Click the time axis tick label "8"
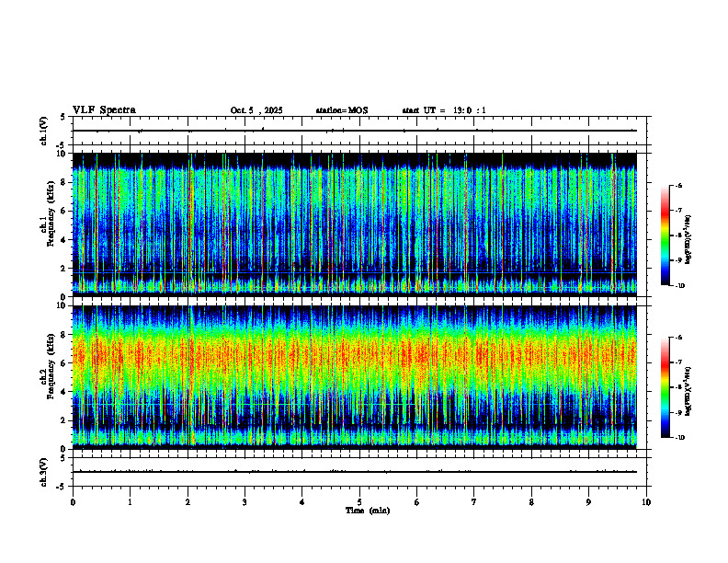728x563 pixels. point(531,502)
